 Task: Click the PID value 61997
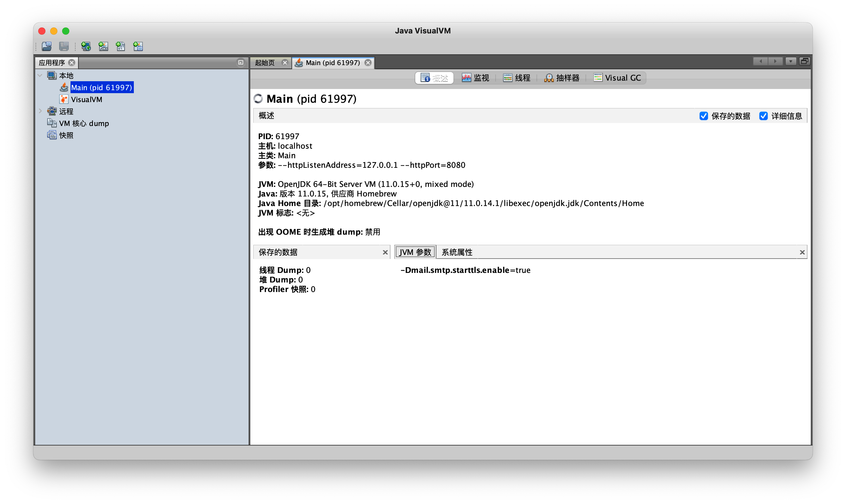click(x=287, y=136)
